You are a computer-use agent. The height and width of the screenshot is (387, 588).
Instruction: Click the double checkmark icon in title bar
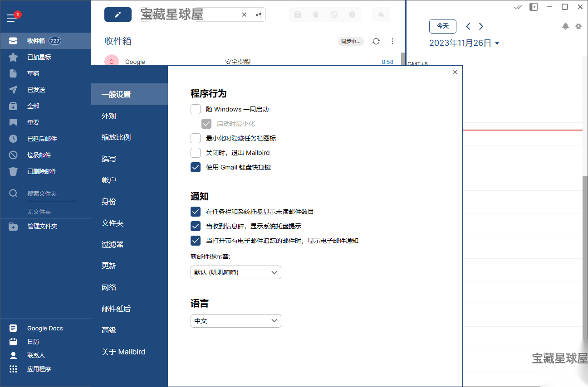(518, 7)
